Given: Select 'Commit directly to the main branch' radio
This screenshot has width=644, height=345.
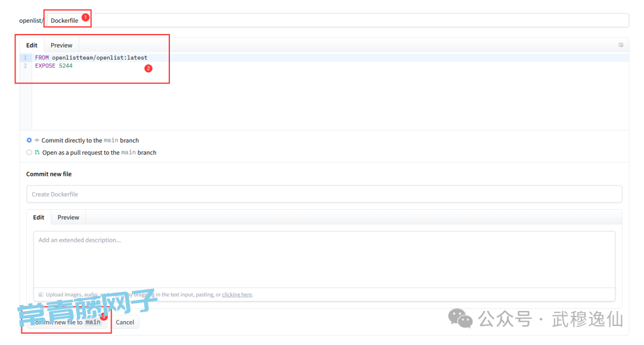Looking at the screenshot, I should coord(29,141).
